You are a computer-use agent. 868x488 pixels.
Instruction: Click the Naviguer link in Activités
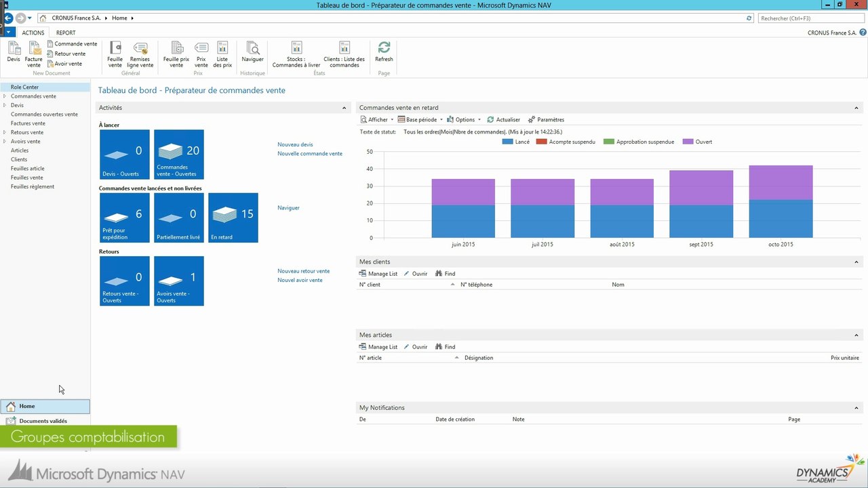(x=288, y=208)
